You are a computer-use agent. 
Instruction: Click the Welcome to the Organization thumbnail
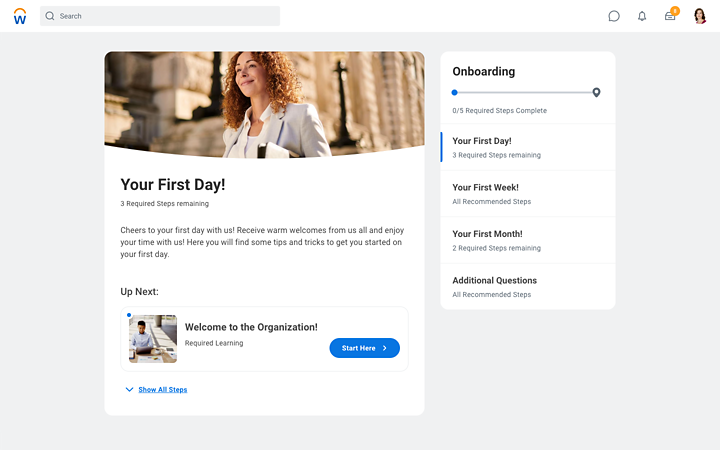coord(153,339)
